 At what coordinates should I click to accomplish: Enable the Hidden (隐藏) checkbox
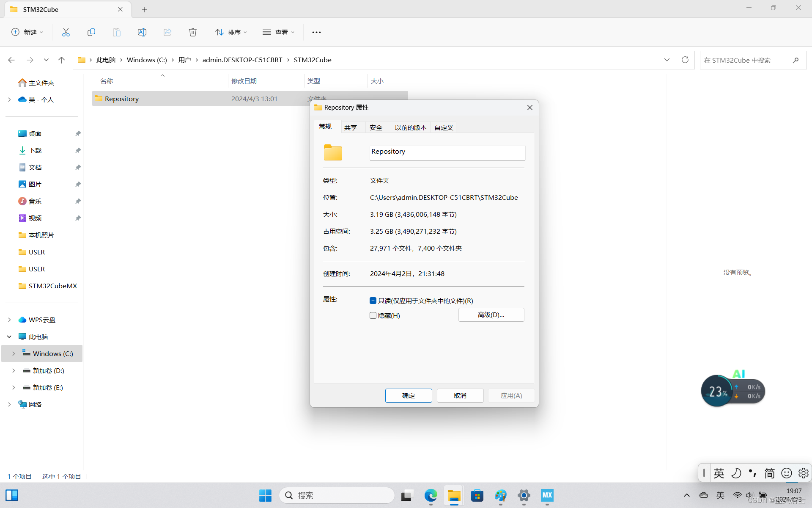point(373,315)
